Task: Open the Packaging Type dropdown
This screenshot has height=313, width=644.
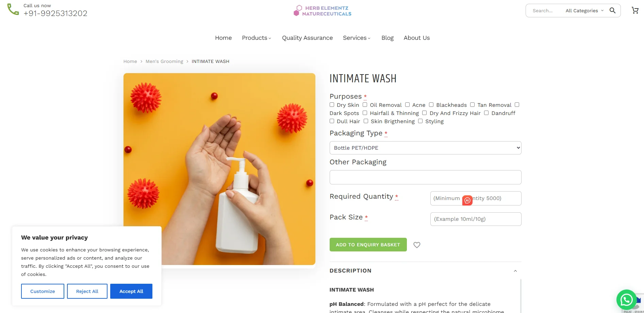Action: click(425, 148)
